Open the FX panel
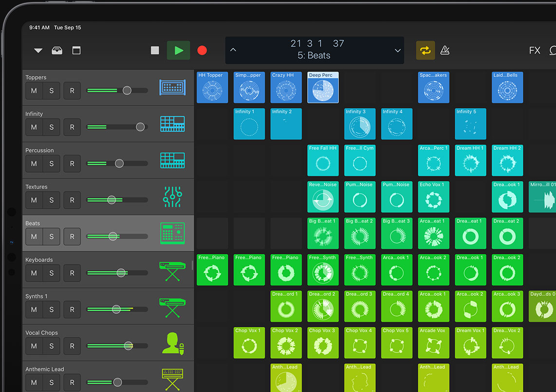Screen dimensions: 556x392 535,50
